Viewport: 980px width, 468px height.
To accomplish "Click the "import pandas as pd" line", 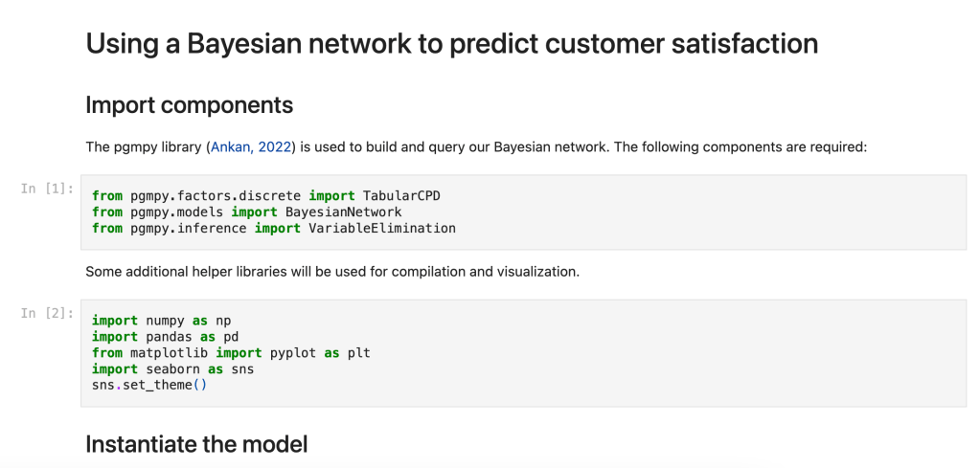I will click(x=165, y=337).
